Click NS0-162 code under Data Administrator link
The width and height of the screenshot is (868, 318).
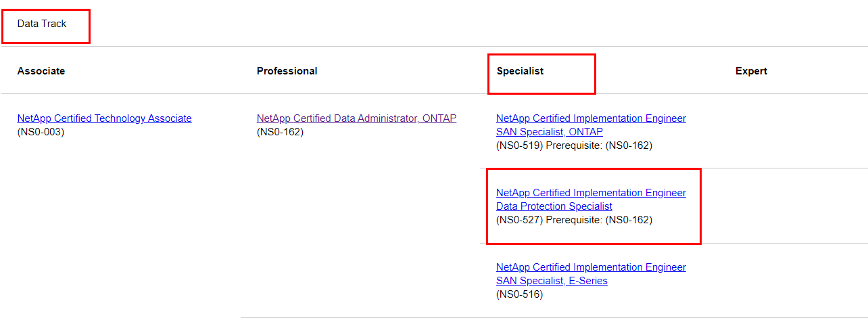[x=280, y=132]
